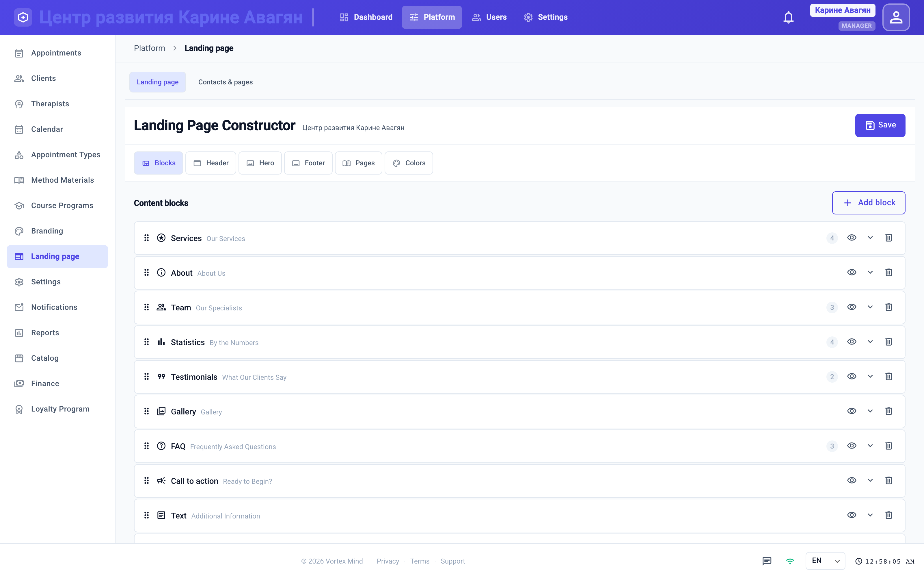
Task: Open the Privacy link in footer
Action: click(388, 561)
